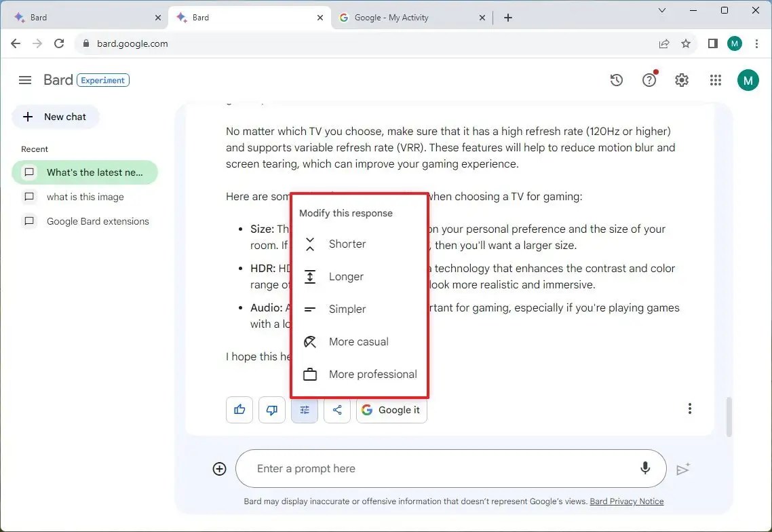Image resolution: width=772 pixels, height=532 pixels.
Task: Give the response a thumbs up
Action: pos(239,410)
